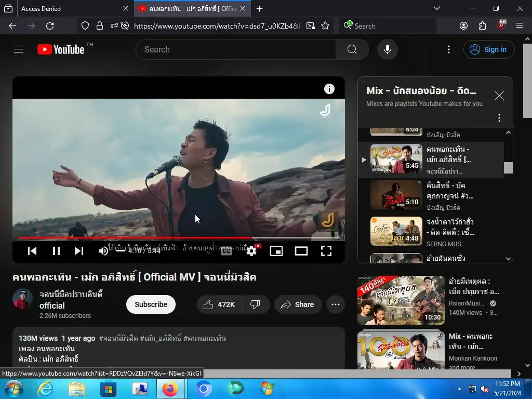This screenshot has width=532, height=399.
Task: Close the Mix playlist panel
Action: (499, 96)
